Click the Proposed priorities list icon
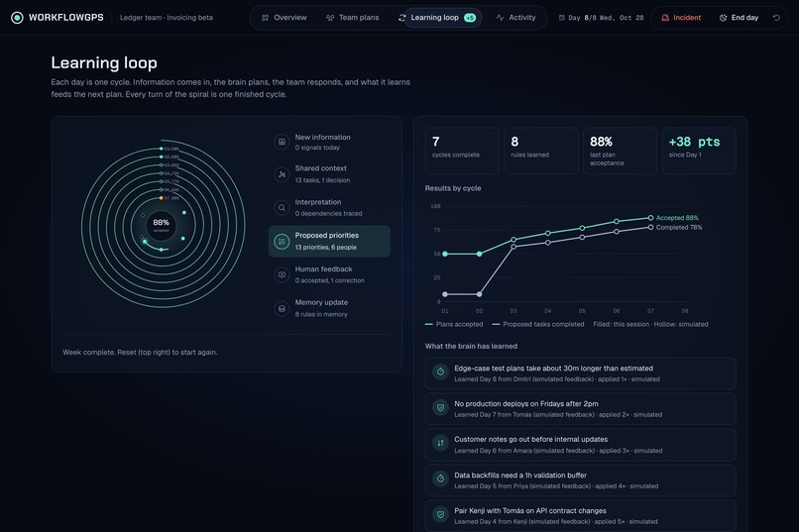 point(282,242)
